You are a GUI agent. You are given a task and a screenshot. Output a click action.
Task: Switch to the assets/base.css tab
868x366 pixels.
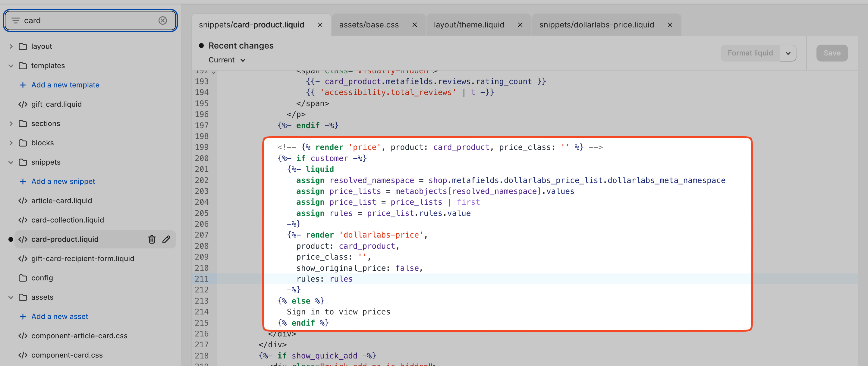click(369, 25)
